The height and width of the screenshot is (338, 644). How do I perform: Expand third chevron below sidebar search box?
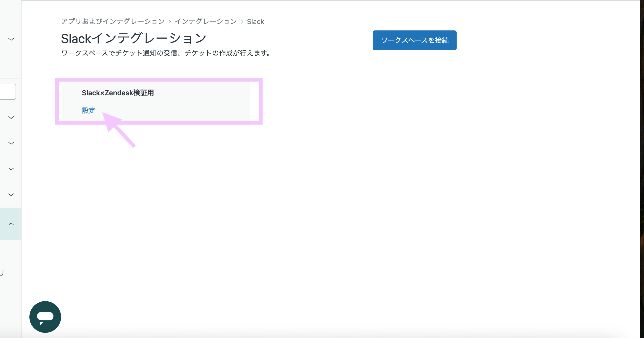(11, 169)
